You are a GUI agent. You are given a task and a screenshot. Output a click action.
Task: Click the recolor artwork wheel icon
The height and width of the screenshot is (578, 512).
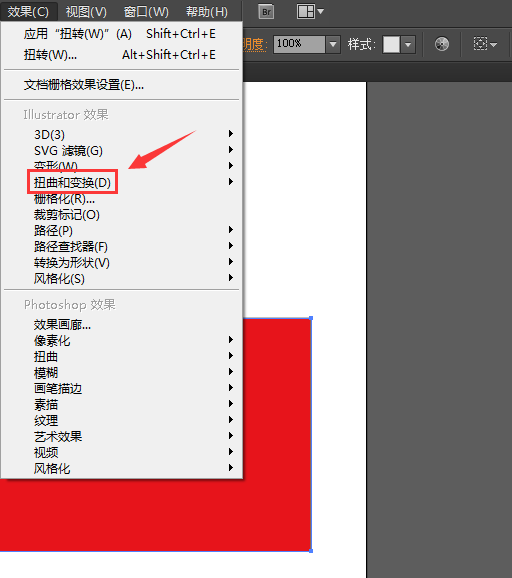pos(442,44)
